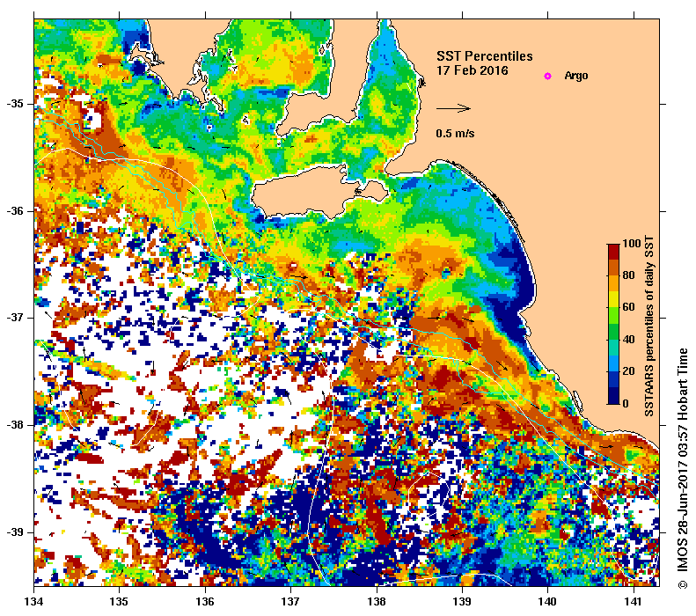Click the dark red top of the colorbar
Screen dimensions: 696x616
coord(613,252)
